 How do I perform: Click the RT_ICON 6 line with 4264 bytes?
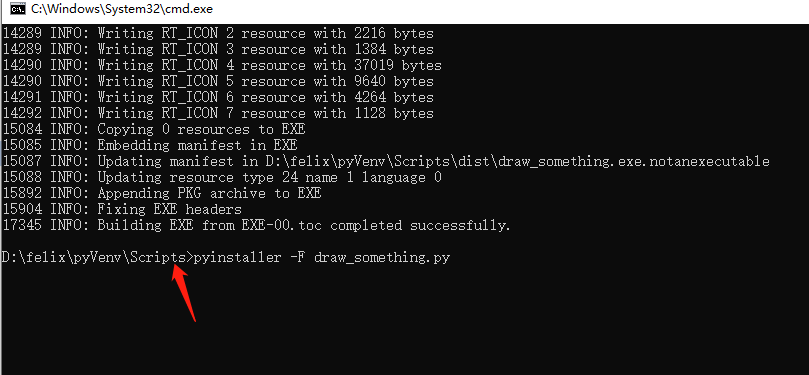(218, 97)
